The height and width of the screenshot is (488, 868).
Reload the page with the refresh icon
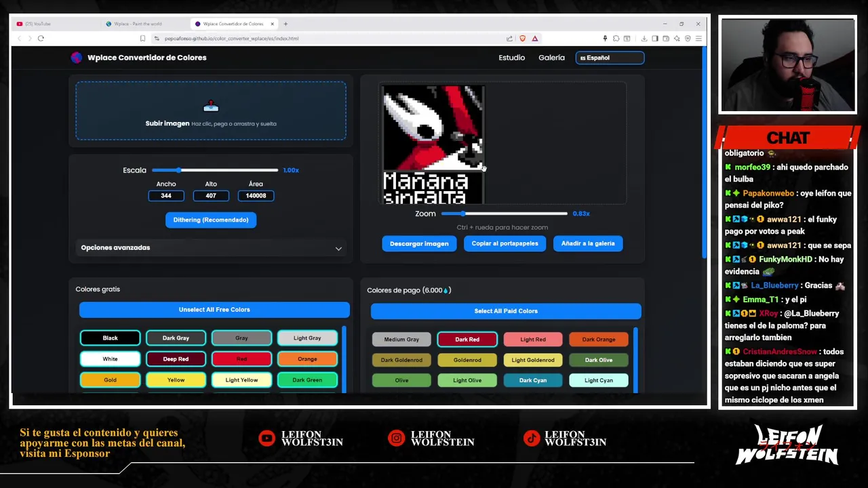pos(41,39)
